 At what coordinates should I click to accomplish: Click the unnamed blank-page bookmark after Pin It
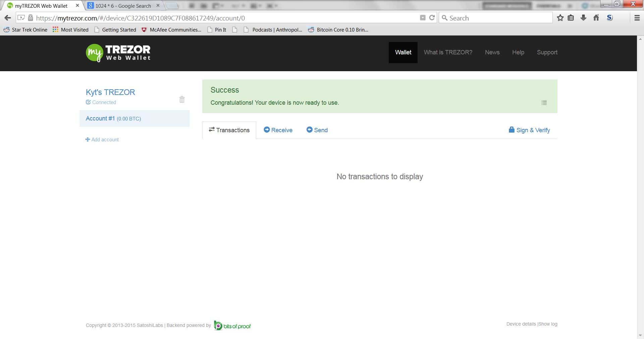point(235,30)
